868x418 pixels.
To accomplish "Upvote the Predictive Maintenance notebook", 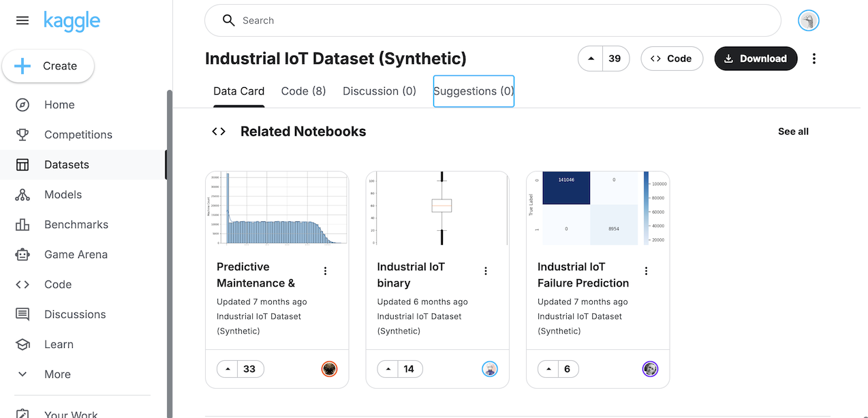I will 228,369.
